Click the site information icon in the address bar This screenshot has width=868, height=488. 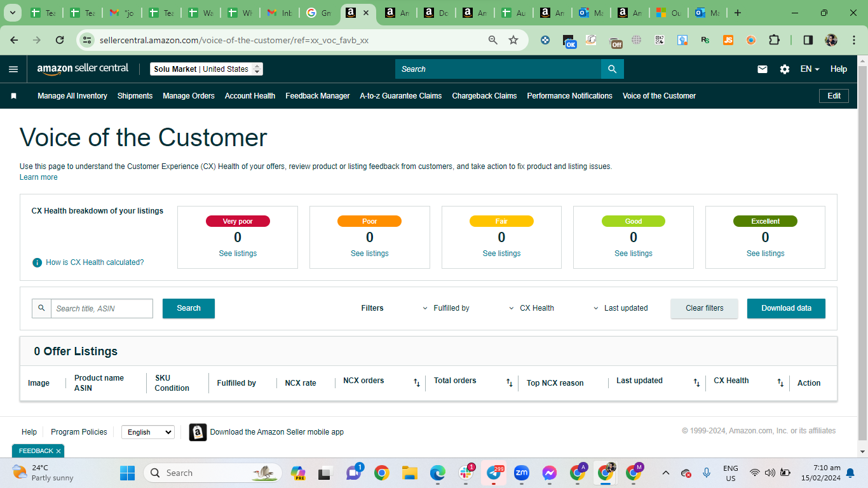pyautogui.click(x=88, y=40)
